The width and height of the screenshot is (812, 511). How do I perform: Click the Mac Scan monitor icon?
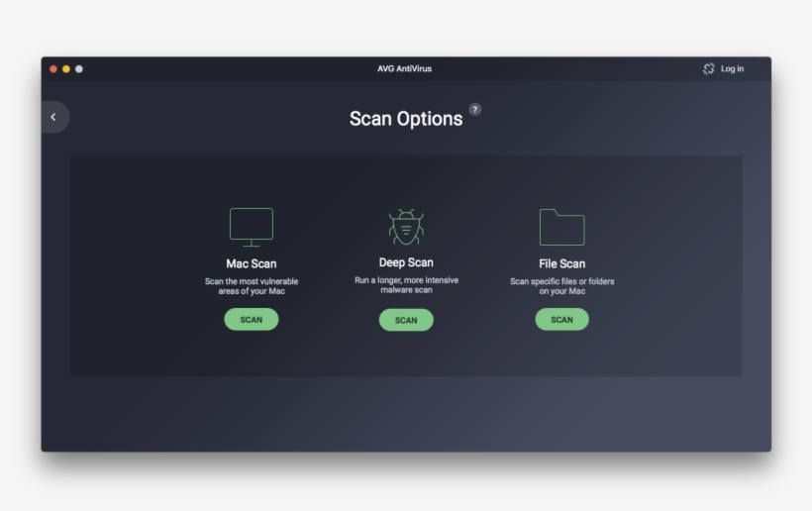pyautogui.click(x=252, y=228)
